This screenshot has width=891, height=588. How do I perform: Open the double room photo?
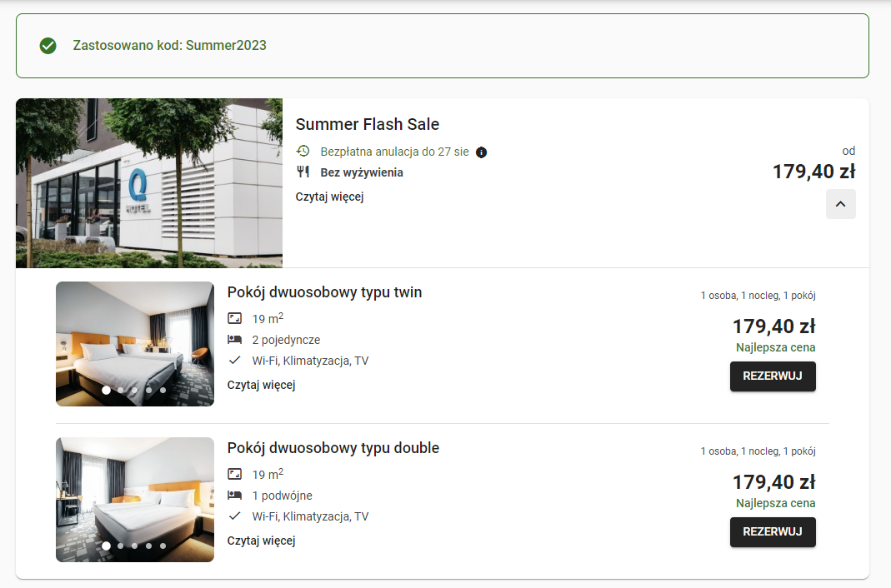135,500
